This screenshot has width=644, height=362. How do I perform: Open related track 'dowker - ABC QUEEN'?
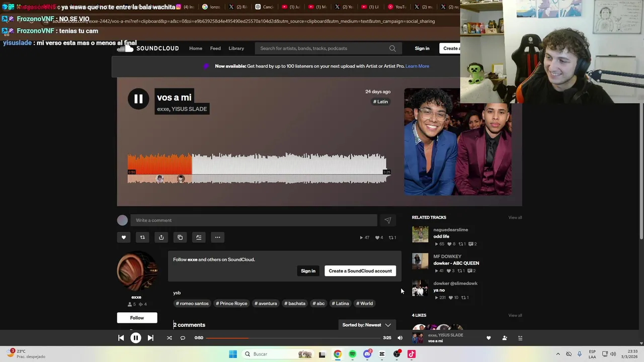pos(456,263)
